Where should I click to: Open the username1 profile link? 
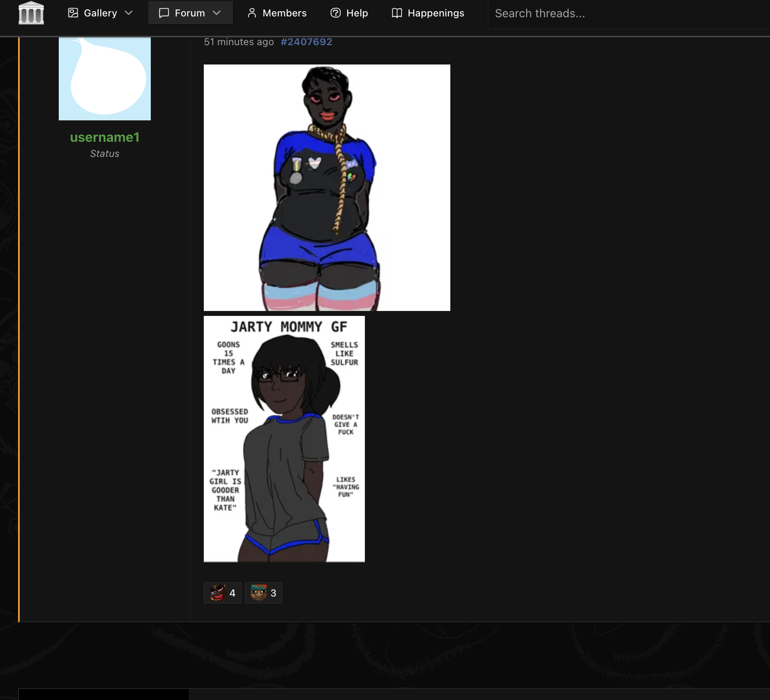click(x=105, y=137)
